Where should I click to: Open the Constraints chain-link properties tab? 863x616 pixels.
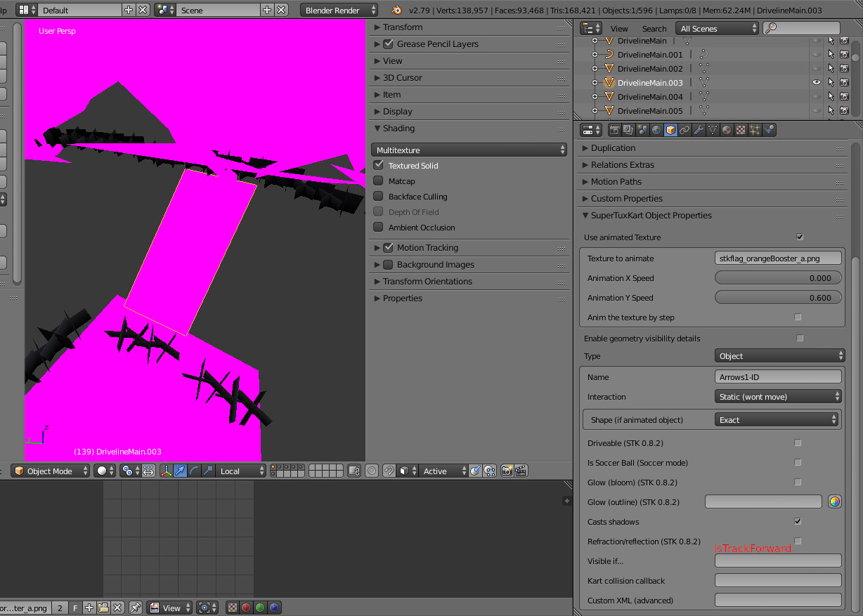click(684, 130)
